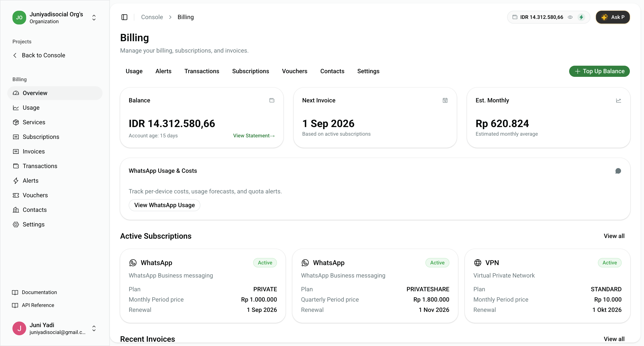Viewport: 644px width, 346px height.
Task: Switch to the Contacts tab
Action: click(x=332, y=71)
